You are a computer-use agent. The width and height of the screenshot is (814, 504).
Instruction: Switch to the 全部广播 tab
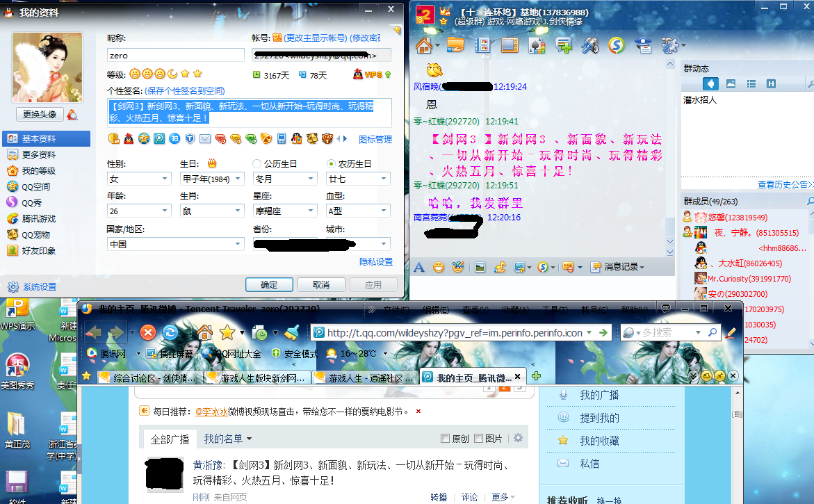(170, 439)
